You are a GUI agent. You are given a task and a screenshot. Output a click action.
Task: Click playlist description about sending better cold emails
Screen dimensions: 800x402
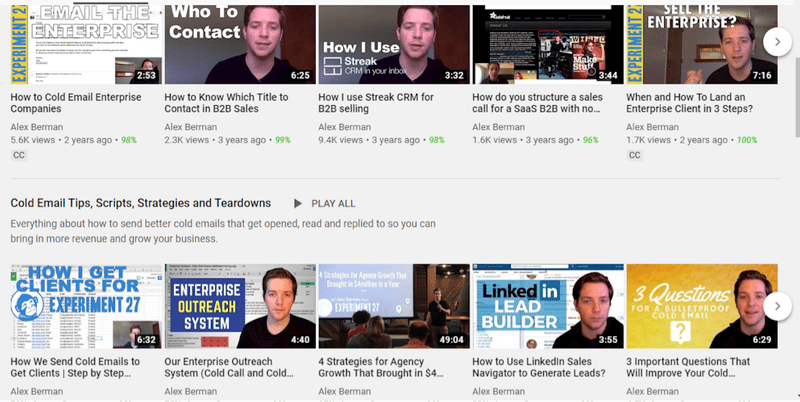tap(223, 231)
